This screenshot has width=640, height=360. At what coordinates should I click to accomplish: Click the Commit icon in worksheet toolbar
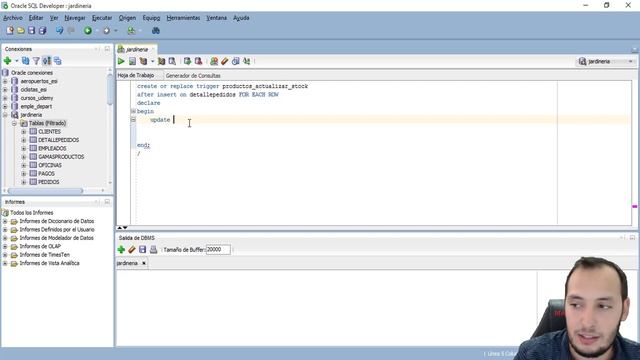pyautogui.click(x=187, y=61)
